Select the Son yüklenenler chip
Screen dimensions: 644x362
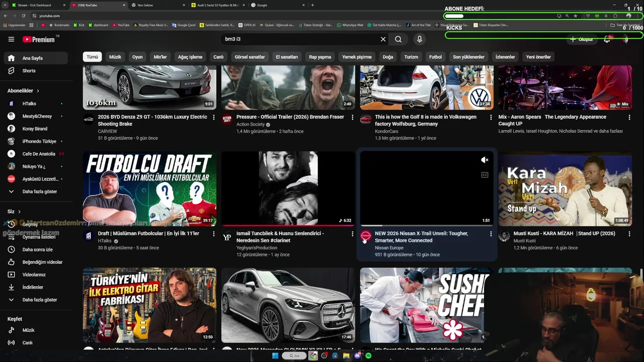tap(468, 57)
